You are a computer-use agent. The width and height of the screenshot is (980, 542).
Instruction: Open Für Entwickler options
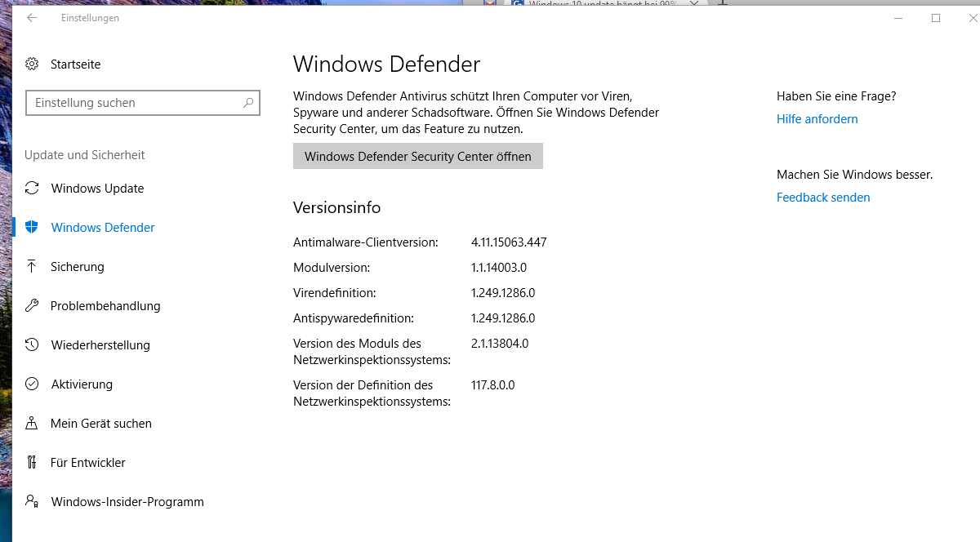click(x=88, y=463)
